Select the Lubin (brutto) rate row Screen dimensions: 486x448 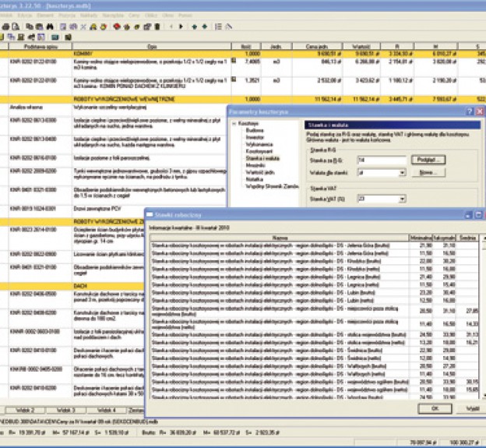[315, 292]
